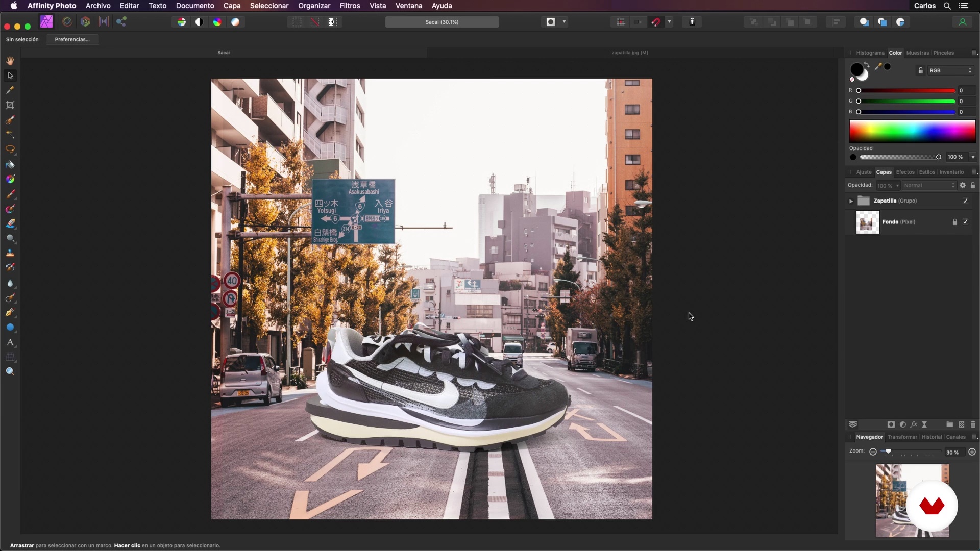The width and height of the screenshot is (980, 551).
Task: Toggle visibility of Zapatilla group
Action: tap(966, 201)
